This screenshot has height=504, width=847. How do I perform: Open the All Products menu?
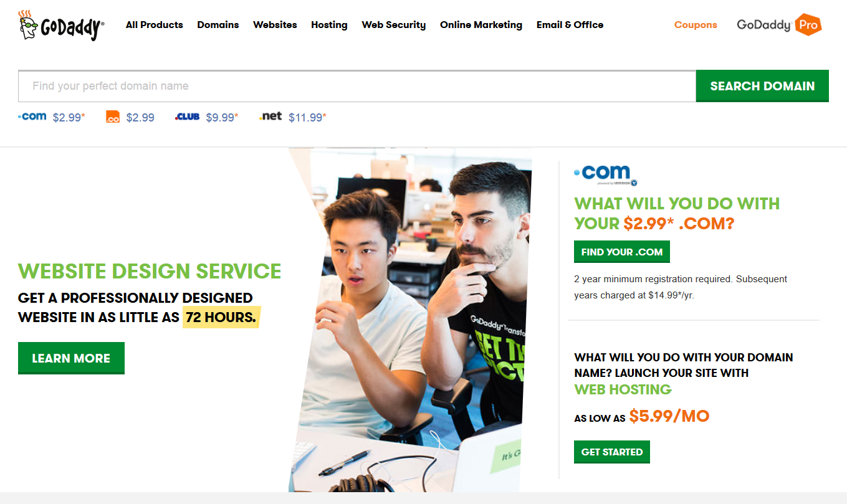pos(155,25)
